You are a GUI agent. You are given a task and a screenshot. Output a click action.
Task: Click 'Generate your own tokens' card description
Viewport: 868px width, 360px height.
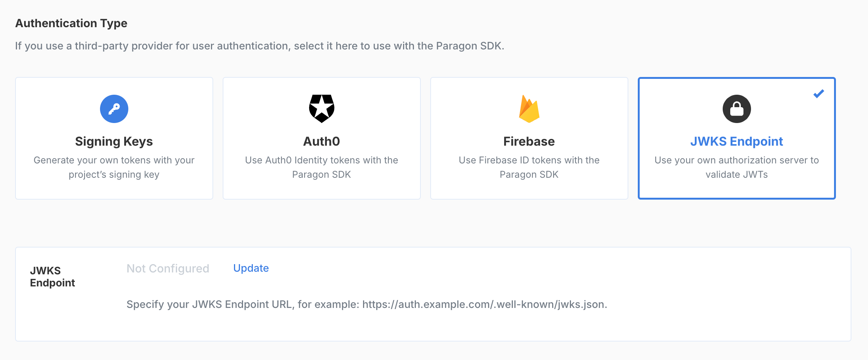click(x=114, y=167)
